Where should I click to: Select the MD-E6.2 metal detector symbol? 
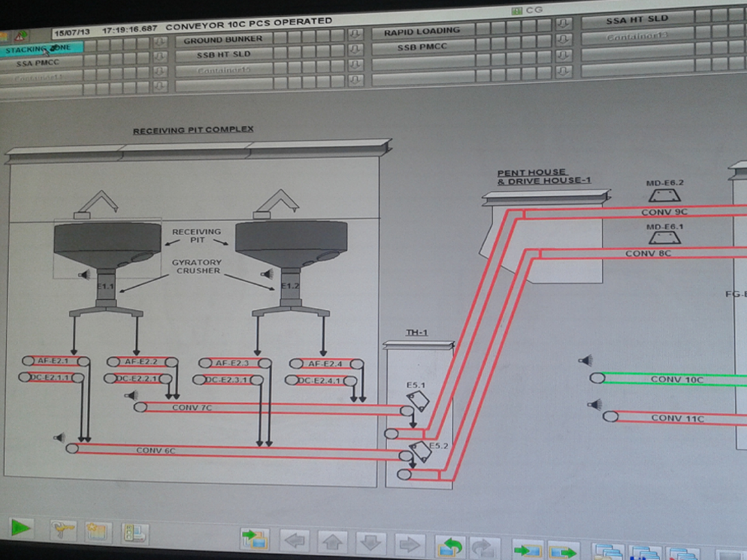[664, 196]
